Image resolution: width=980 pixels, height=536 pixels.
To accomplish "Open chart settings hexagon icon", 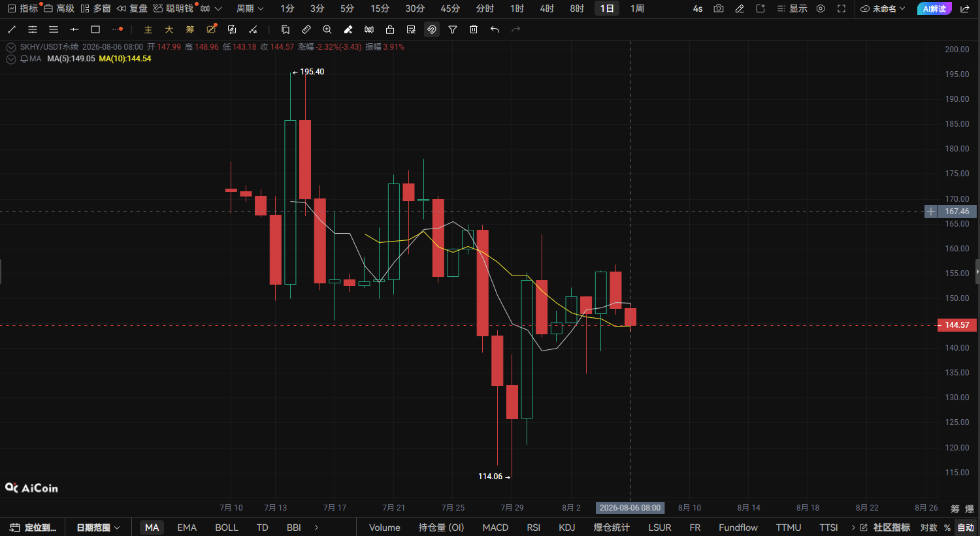I will 821,8.
